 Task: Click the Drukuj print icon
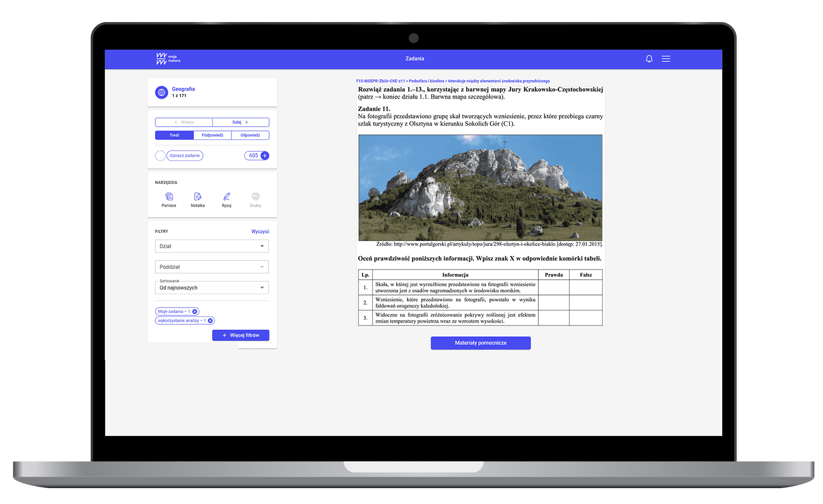tap(255, 197)
